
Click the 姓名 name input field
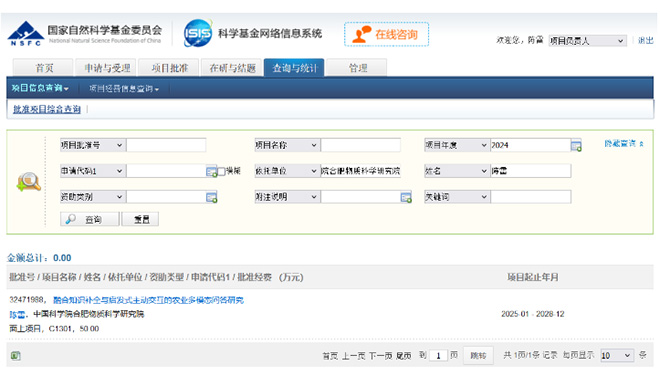coord(531,171)
